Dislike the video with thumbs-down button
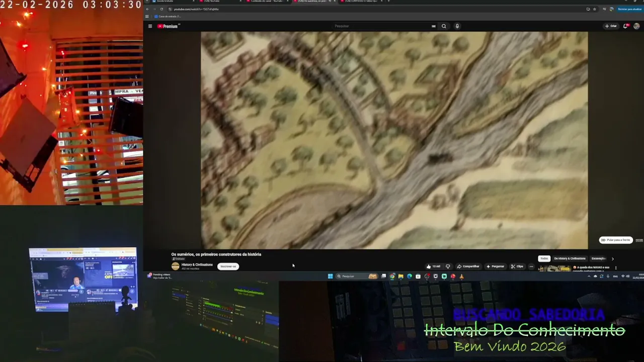Viewport: 644px width, 362px height. coord(448,266)
